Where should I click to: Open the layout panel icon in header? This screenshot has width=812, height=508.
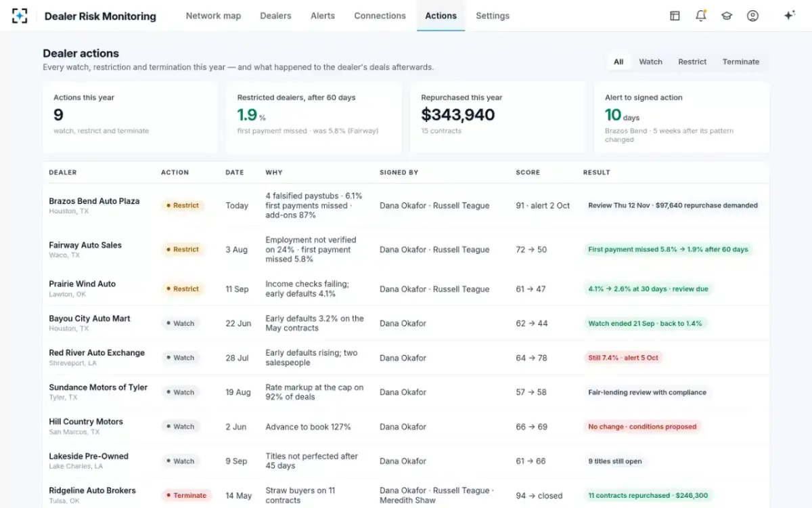pos(675,16)
